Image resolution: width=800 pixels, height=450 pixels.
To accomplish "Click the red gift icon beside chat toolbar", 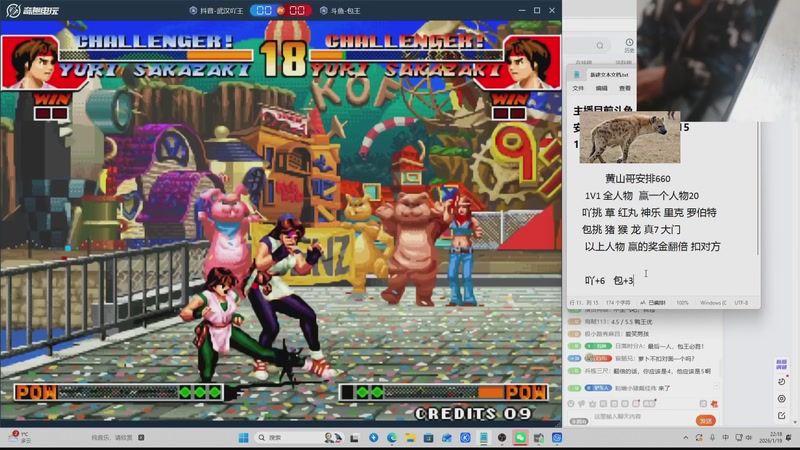I will coord(714,404).
